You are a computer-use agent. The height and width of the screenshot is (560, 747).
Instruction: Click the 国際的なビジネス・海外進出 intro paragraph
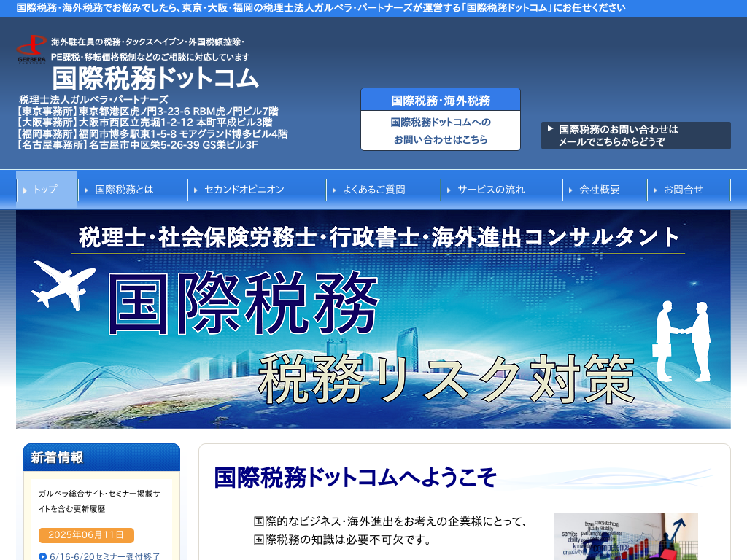click(390, 531)
